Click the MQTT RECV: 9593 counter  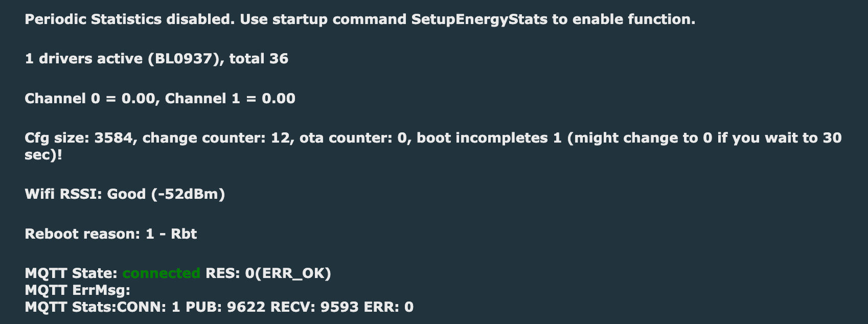tap(314, 307)
